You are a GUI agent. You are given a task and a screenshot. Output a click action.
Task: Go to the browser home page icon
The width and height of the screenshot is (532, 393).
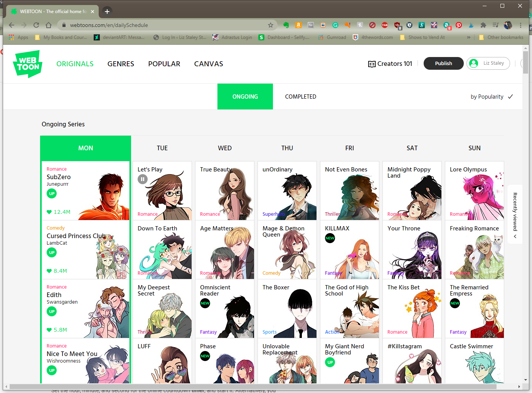[49, 25]
